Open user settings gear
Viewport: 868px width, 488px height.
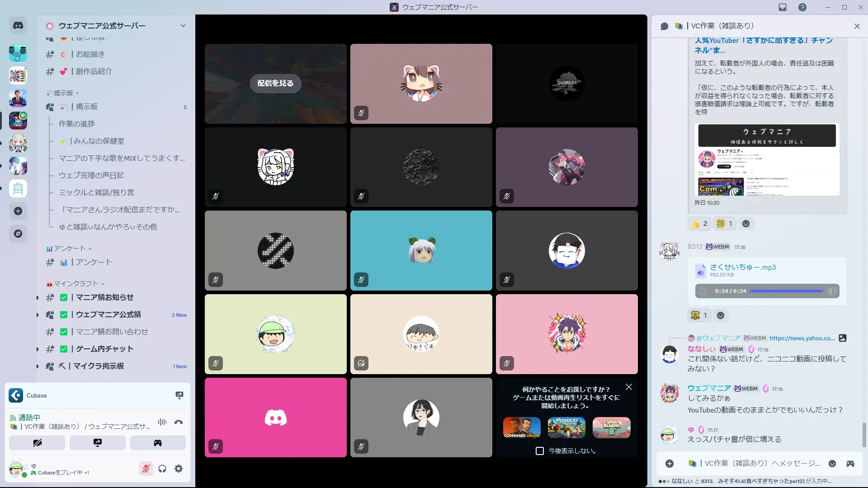point(179,469)
